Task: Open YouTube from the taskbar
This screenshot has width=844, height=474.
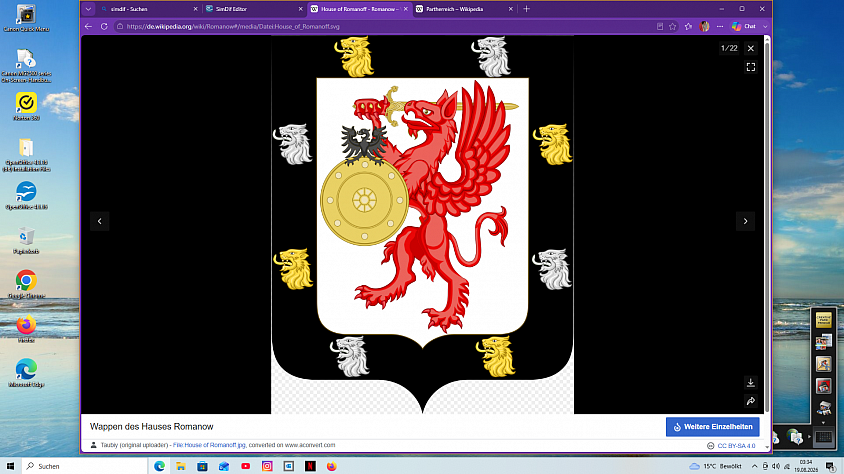Action: coord(245,466)
